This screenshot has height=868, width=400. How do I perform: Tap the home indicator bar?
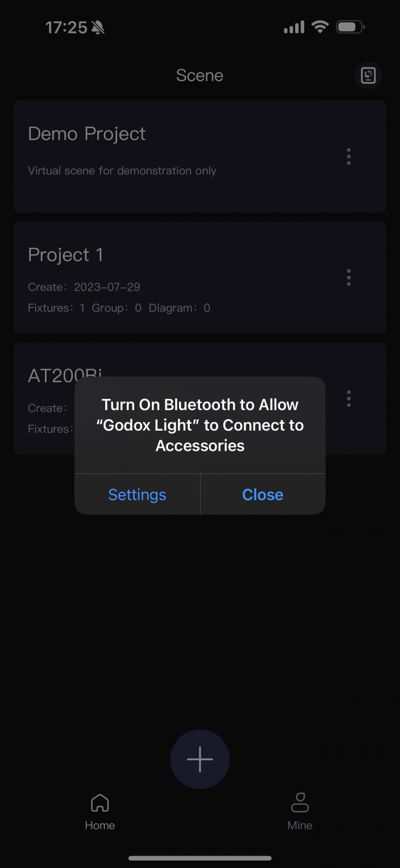(x=200, y=858)
